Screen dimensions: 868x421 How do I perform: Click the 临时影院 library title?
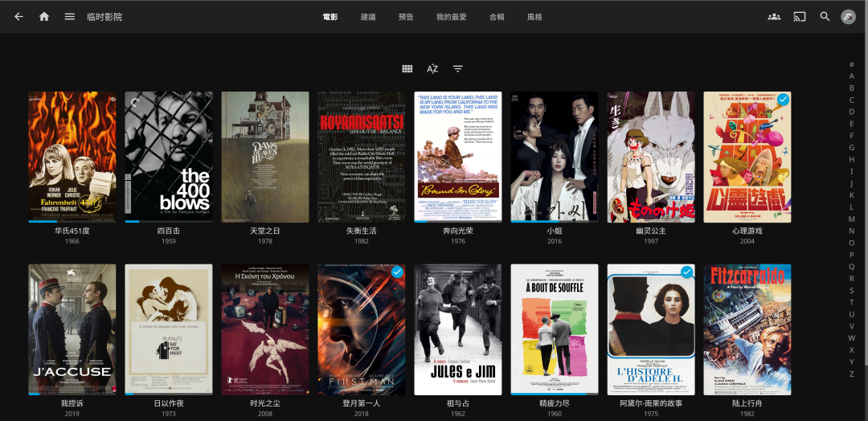pyautogui.click(x=104, y=17)
